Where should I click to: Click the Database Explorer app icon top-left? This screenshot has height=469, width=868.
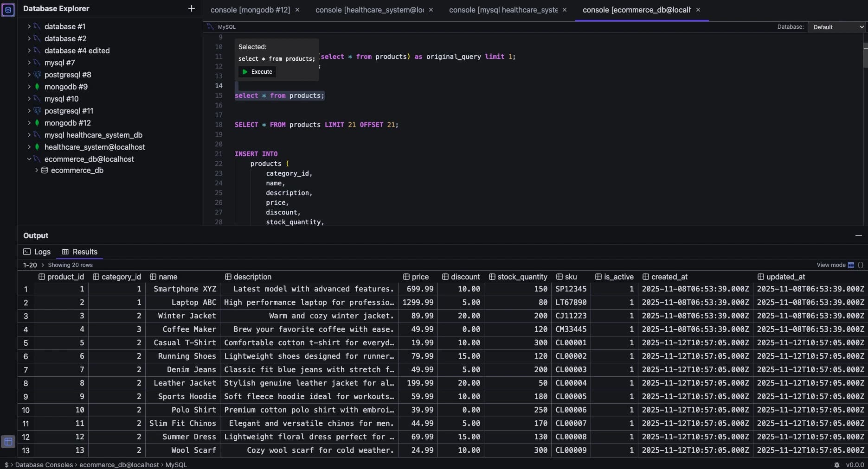pyautogui.click(x=8, y=10)
